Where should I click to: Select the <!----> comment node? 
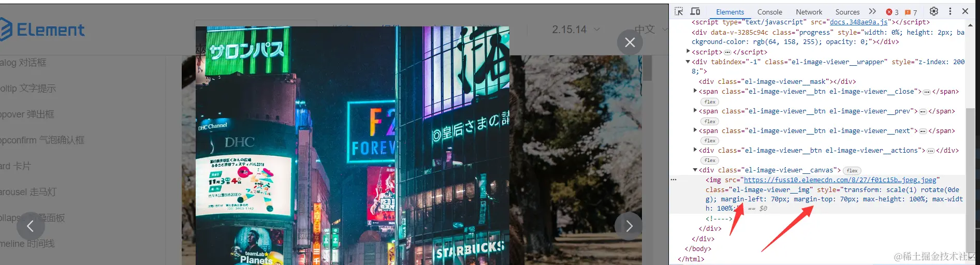click(719, 218)
